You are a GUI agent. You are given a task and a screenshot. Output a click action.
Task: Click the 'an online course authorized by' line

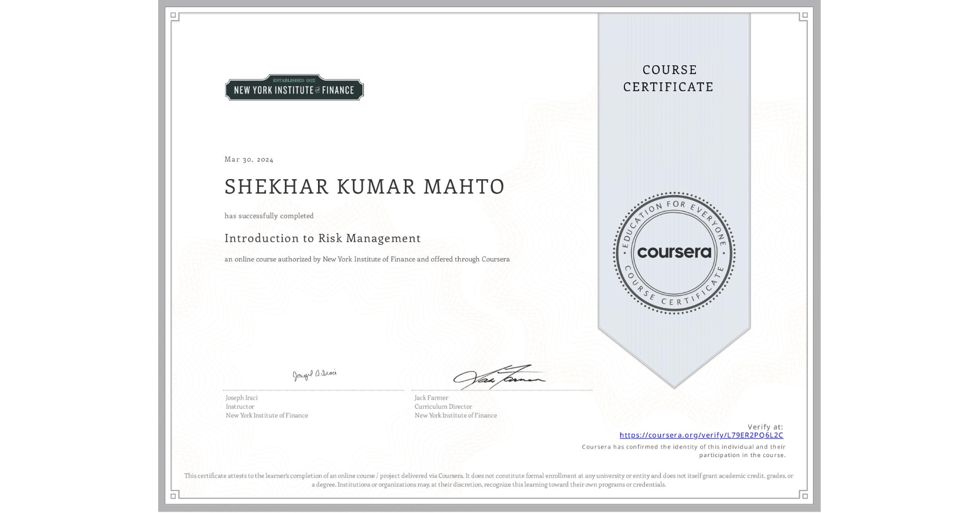(x=367, y=259)
